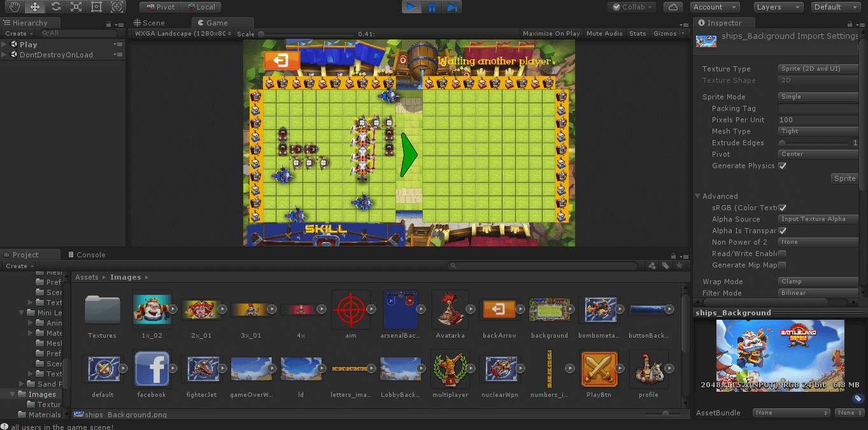This screenshot has height=430, width=868.
Task: Select the Hand tool
Action: coord(15,7)
